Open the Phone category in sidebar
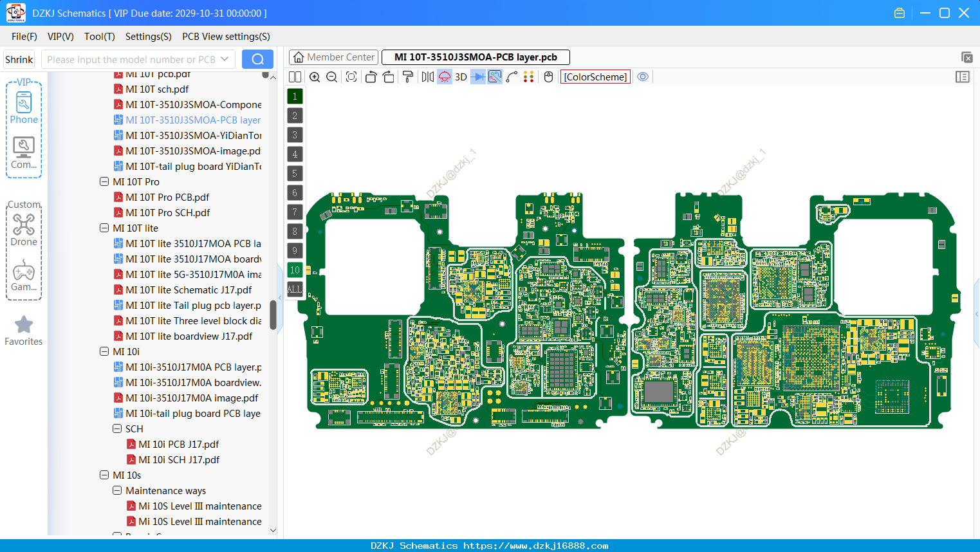Screen dimensions: 980x552 [24, 107]
